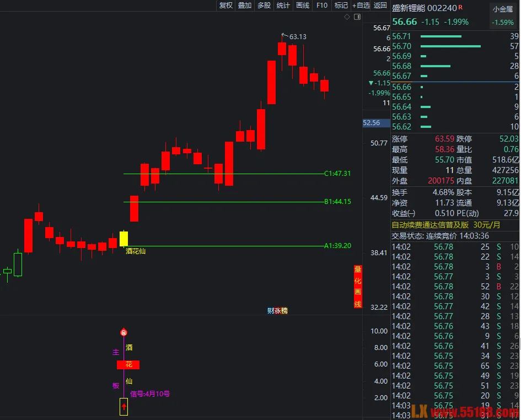Click the 盛新锂能 002240 stock title
The height and width of the screenshot is (420, 521).
pos(425,8)
